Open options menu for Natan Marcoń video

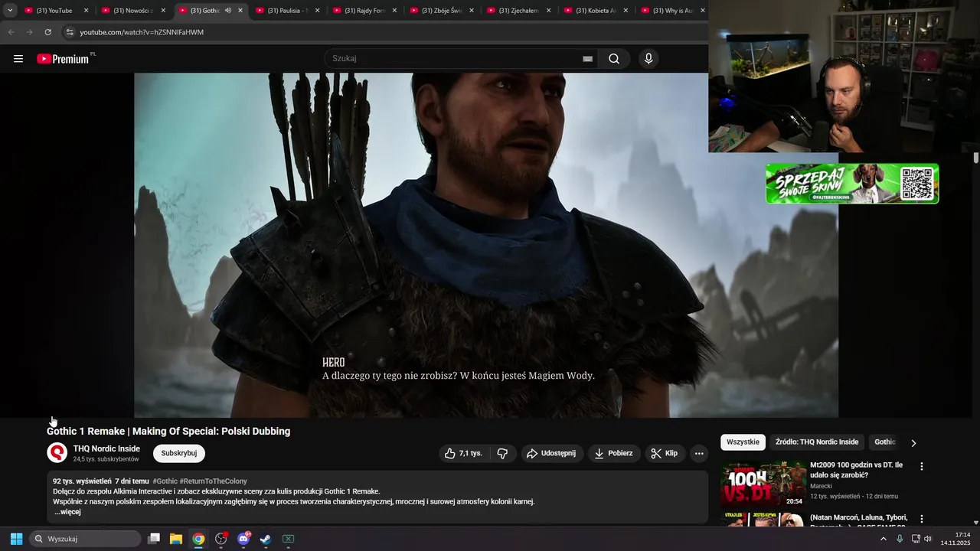(922, 519)
